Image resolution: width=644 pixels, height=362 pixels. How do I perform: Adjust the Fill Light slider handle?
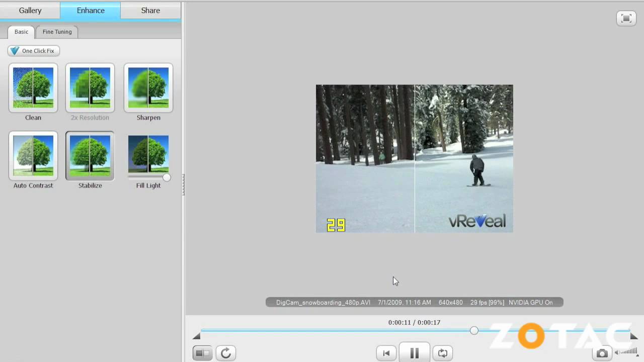[x=167, y=177]
